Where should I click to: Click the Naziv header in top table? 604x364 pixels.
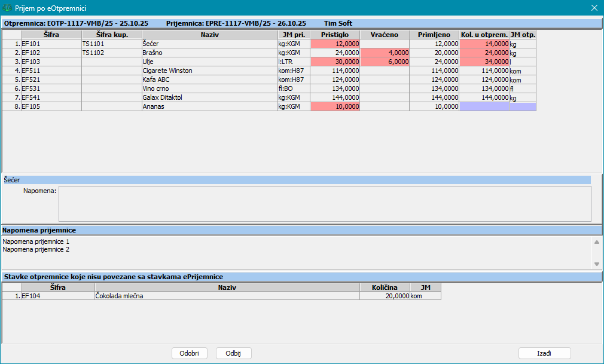click(x=209, y=35)
